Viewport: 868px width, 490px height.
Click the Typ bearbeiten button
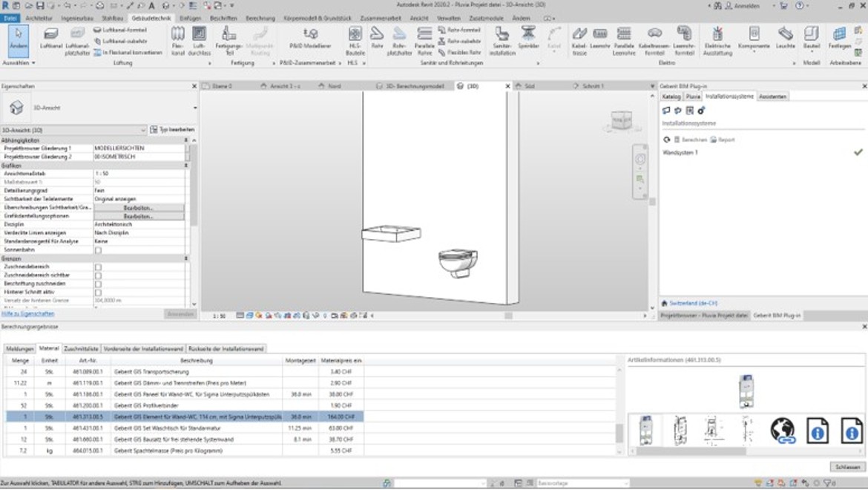pos(172,130)
